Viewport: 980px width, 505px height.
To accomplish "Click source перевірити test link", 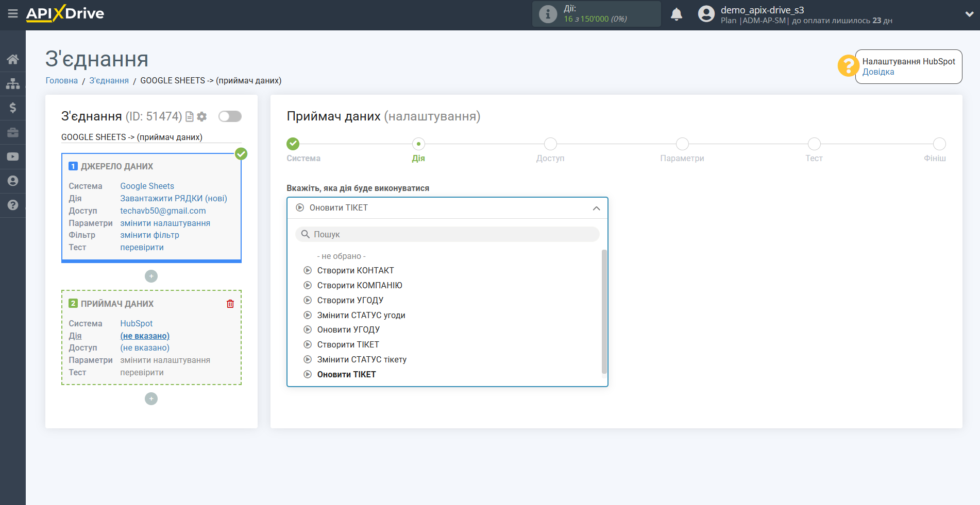I will point(142,248).
